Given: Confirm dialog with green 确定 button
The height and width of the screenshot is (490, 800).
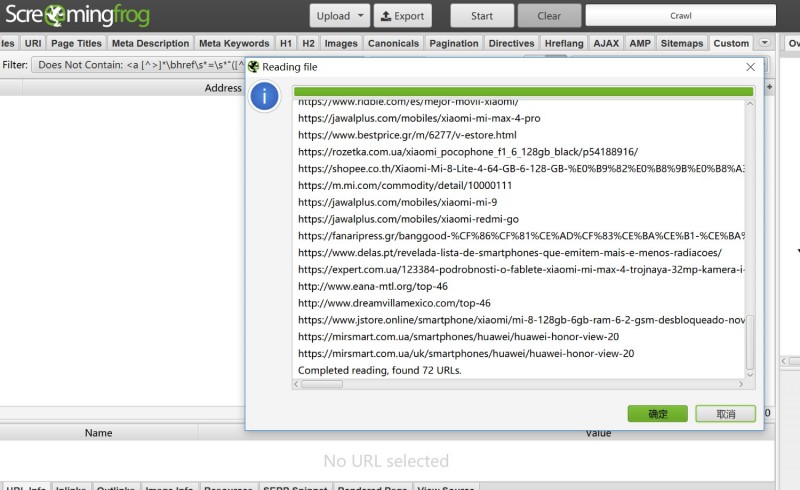Looking at the screenshot, I should click(x=657, y=413).
